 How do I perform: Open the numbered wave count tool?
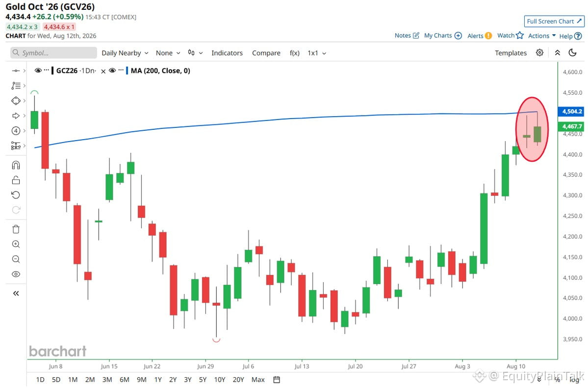coord(16,131)
